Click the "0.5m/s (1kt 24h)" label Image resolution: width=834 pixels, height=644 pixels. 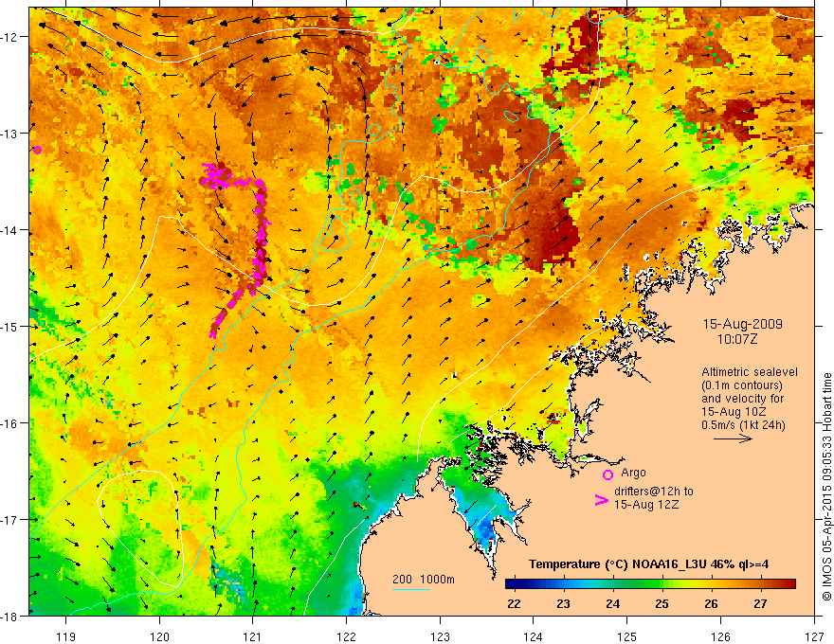pos(744,425)
